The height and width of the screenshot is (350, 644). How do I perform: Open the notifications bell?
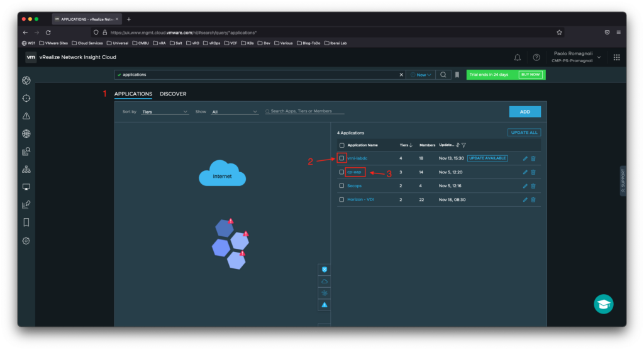pos(518,57)
